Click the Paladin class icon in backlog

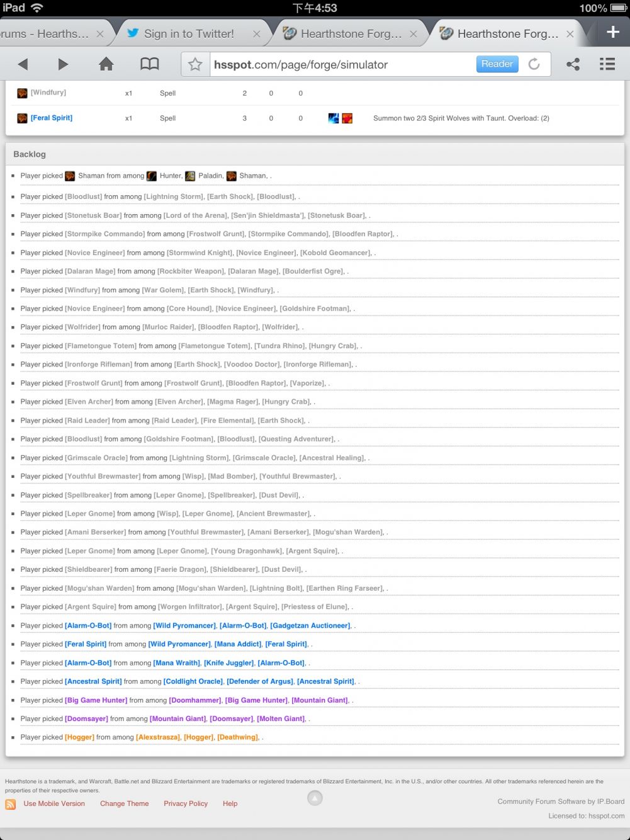coord(190,176)
